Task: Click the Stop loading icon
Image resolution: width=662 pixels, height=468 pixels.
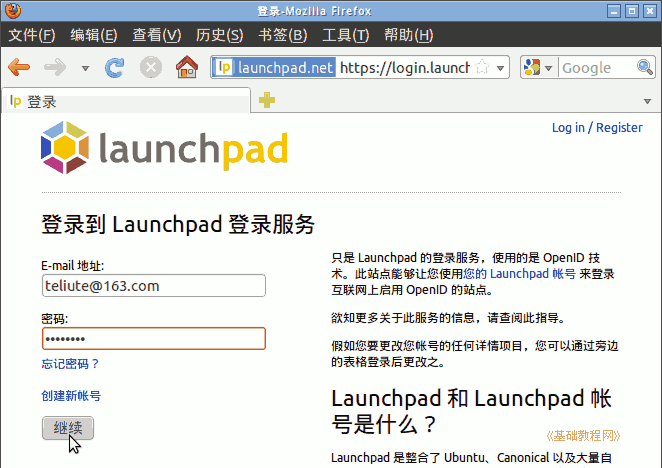Action: coord(151,68)
